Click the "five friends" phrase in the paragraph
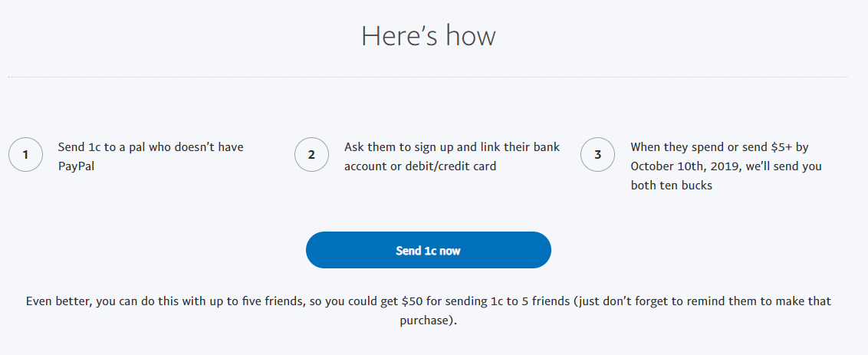The image size is (868, 355). tap(261, 302)
